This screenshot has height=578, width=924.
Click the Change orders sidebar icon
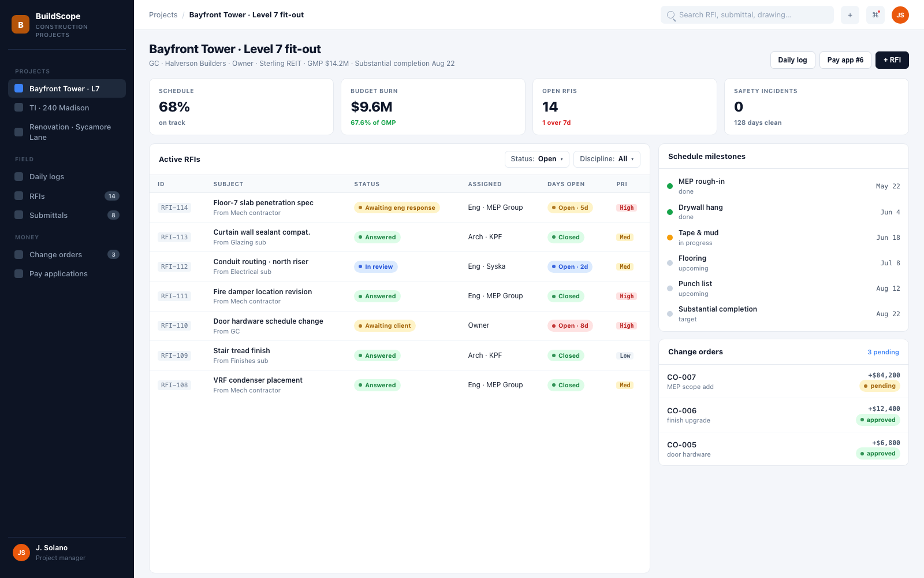click(x=19, y=254)
